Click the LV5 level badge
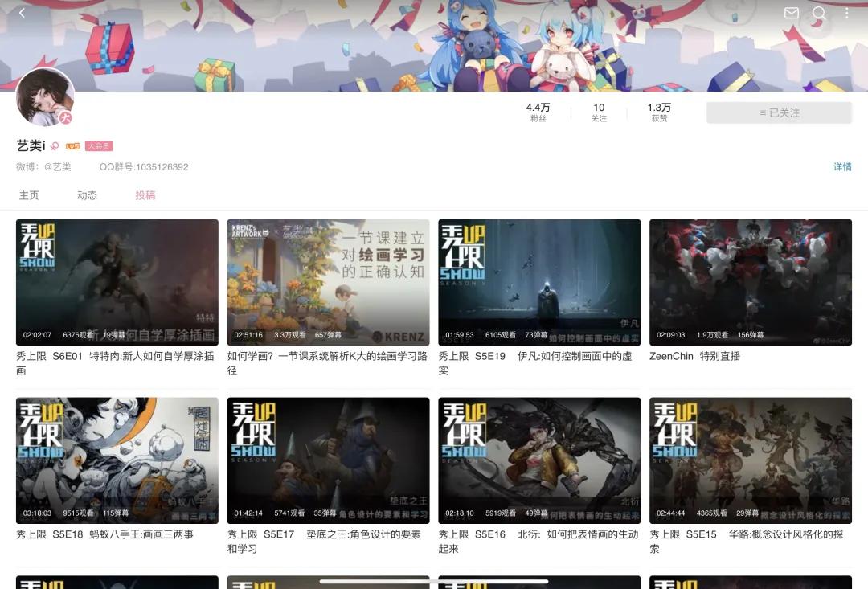This screenshot has width=868, height=589. 72,146
